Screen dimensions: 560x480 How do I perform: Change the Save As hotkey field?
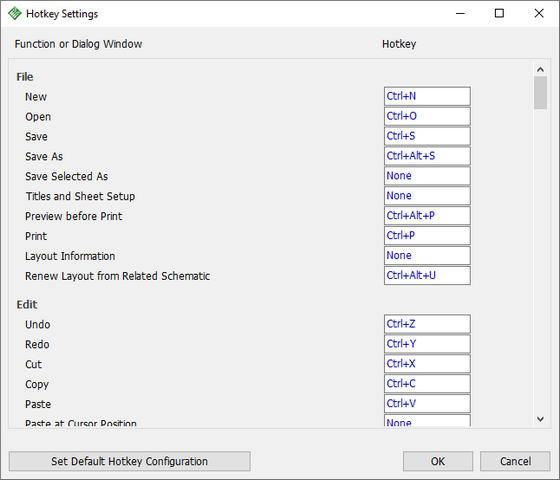pos(427,156)
